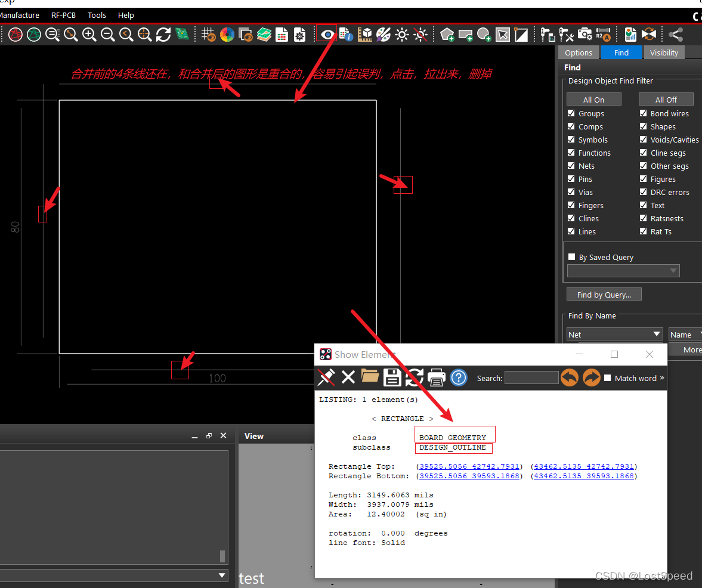
Task: Click the add circle shape icon
Action: tap(484, 35)
